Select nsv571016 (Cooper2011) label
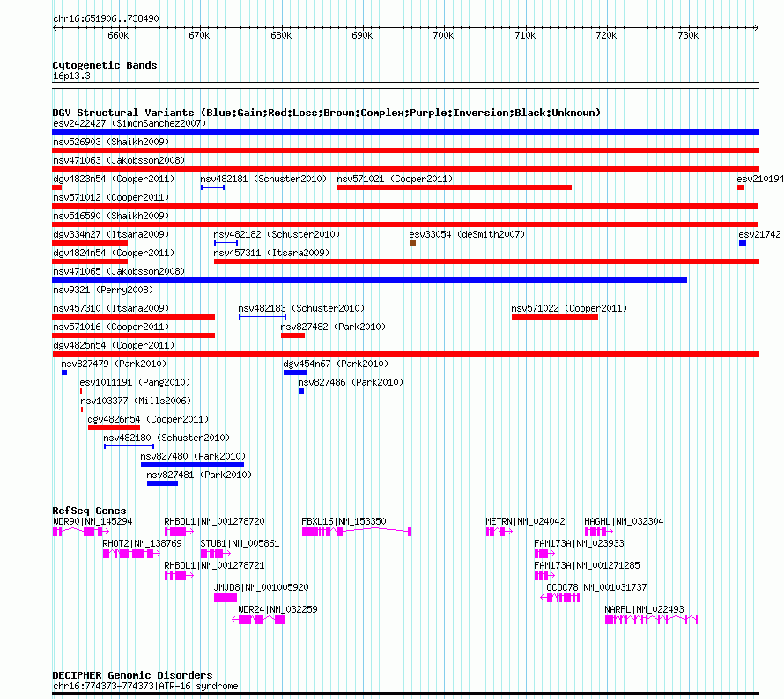 tap(111, 327)
